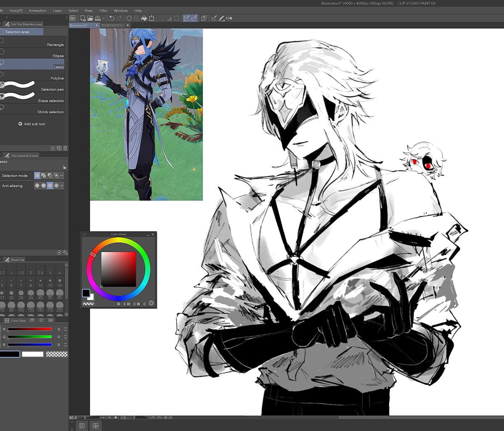Click the Selection area group tab

click(21, 32)
